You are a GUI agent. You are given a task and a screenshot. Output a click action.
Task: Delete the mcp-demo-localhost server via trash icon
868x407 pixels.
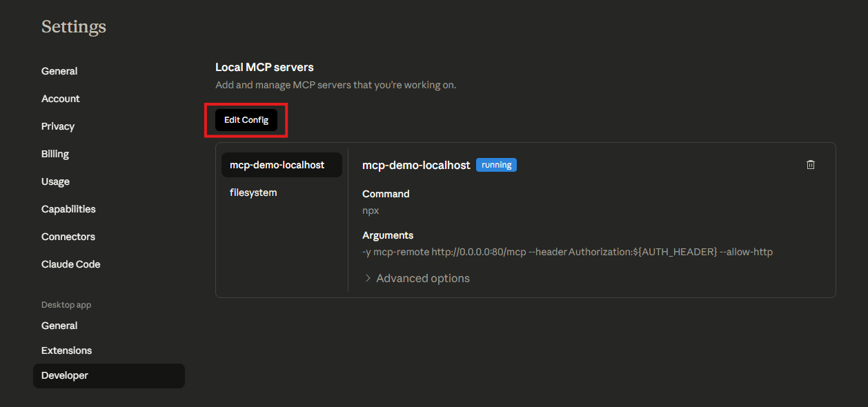[x=811, y=165]
